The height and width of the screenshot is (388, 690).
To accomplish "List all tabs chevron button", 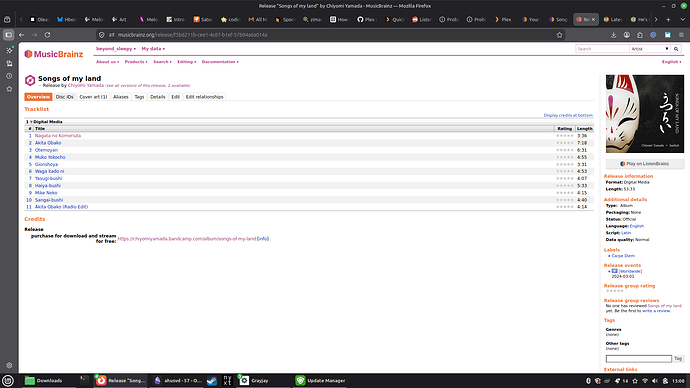I will click(683, 19).
